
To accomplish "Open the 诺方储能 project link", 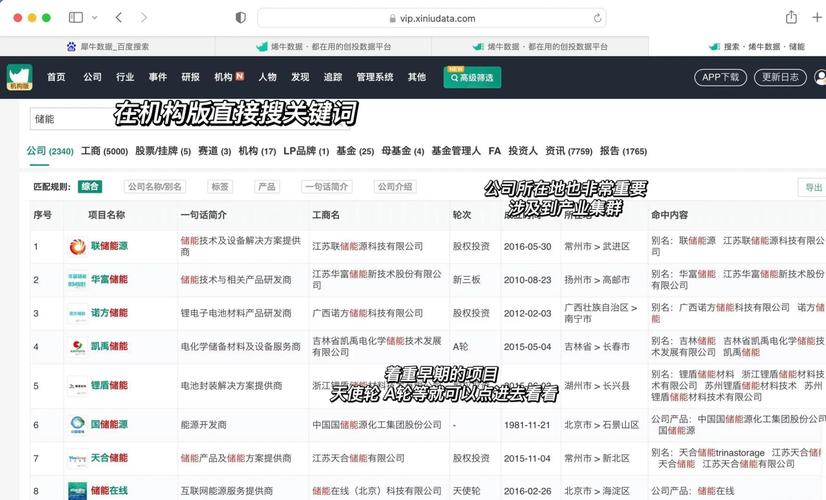I will coord(109,313).
